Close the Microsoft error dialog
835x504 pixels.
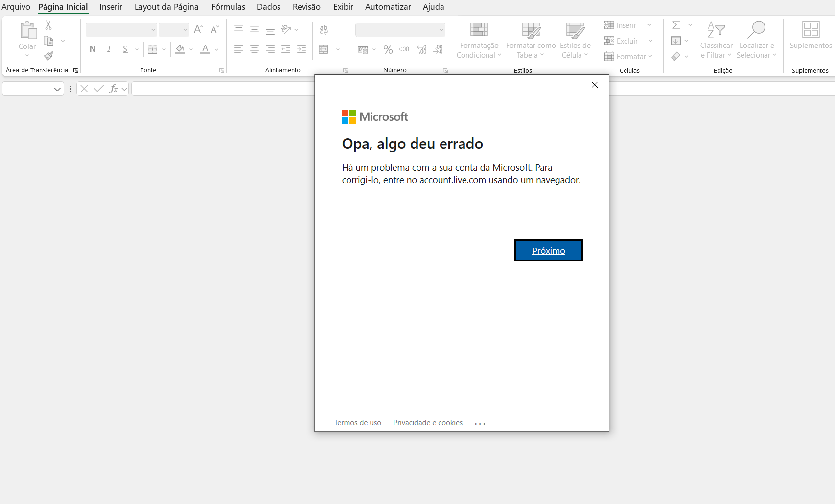point(595,85)
